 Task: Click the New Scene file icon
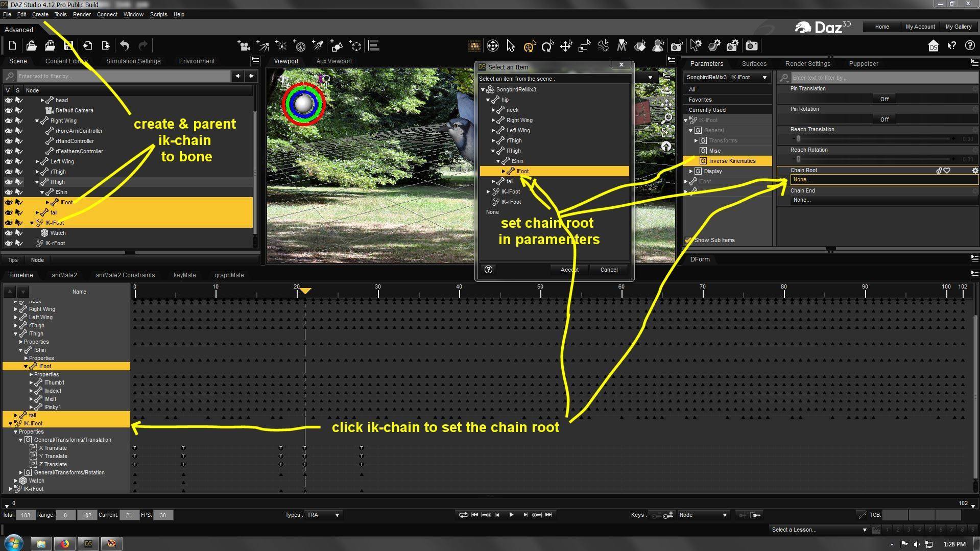pyautogui.click(x=12, y=46)
